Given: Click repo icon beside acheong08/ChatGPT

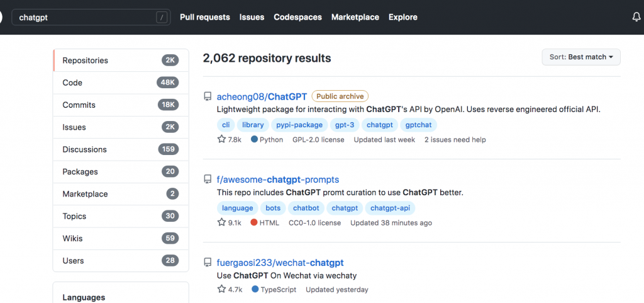Looking at the screenshot, I should click(x=208, y=96).
